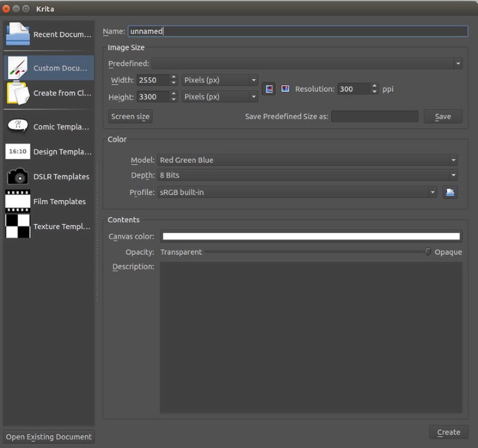This screenshot has height=448, width=478.
Task: Select the Recent Documents label
Action: [x=62, y=35]
